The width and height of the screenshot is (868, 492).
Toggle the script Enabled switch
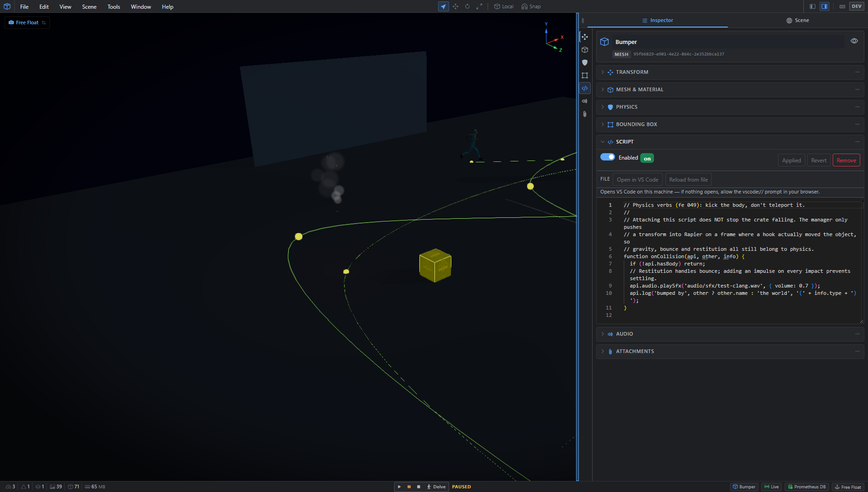608,157
